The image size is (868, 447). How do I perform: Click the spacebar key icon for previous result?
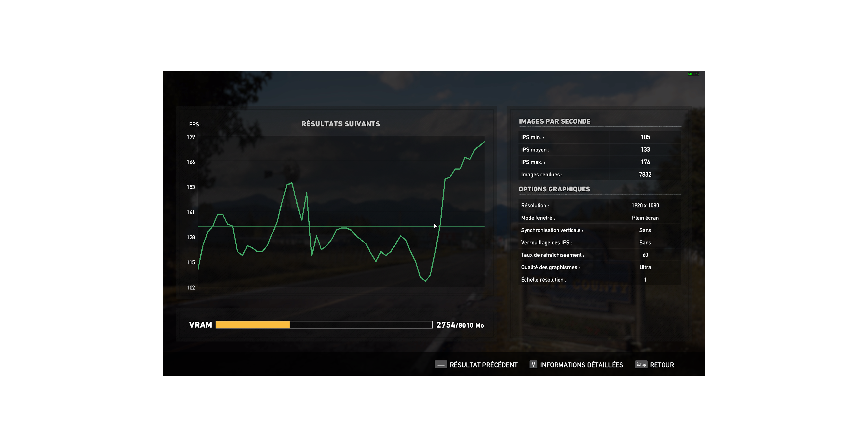pos(441,365)
